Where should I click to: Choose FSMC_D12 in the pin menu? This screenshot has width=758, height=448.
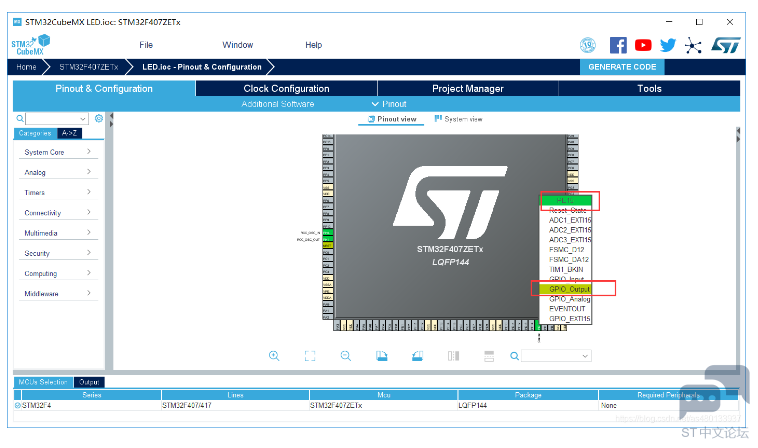click(x=566, y=250)
